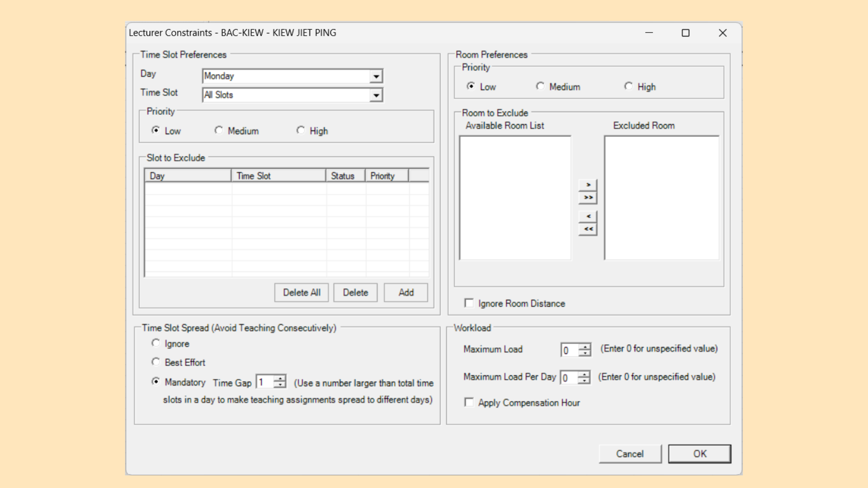Image resolution: width=868 pixels, height=488 pixels.
Task: Select High time slot priority
Action: coord(301,130)
